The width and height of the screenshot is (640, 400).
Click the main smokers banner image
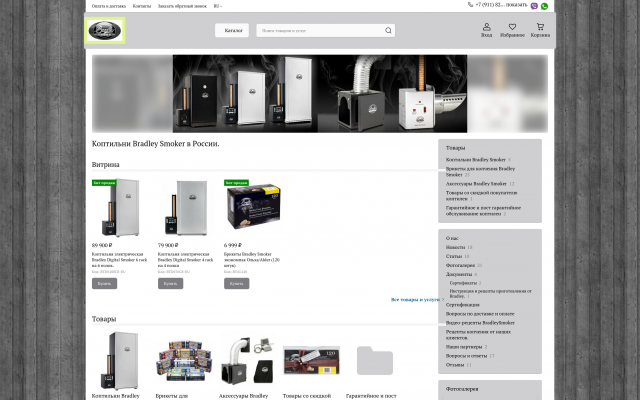[320, 94]
